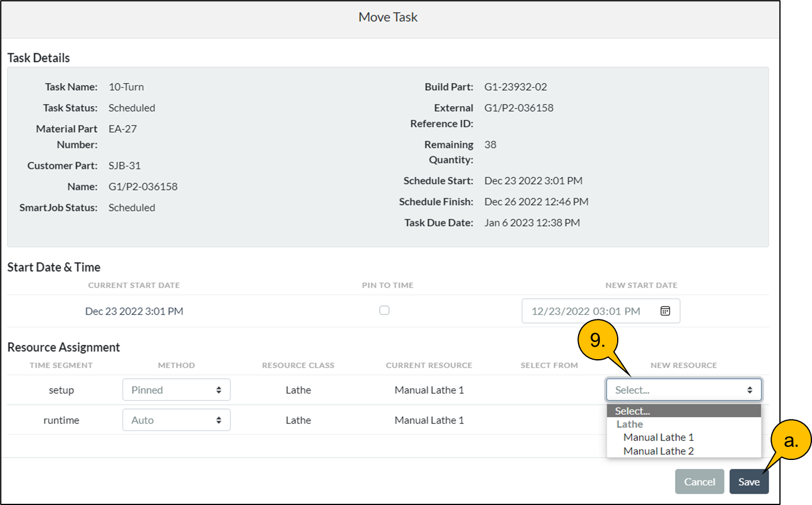Choose Manual Lathe 2 from the dropdown list
Viewport: 812px width, 505px height.
(x=659, y=451)
